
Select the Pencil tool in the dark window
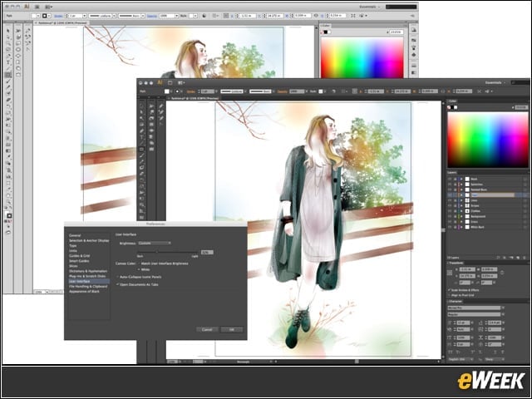pyautogui.click(x=141, y=161)
